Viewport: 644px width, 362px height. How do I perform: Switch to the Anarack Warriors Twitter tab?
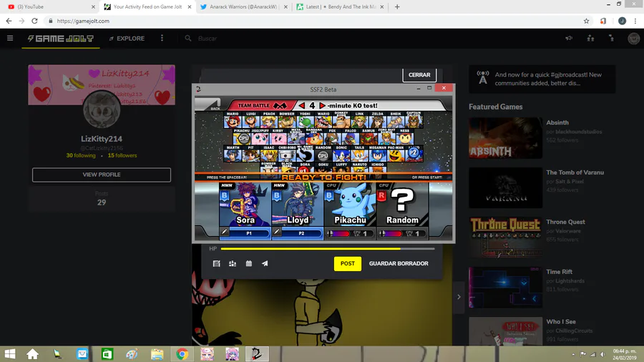click(x=243, y=6)
